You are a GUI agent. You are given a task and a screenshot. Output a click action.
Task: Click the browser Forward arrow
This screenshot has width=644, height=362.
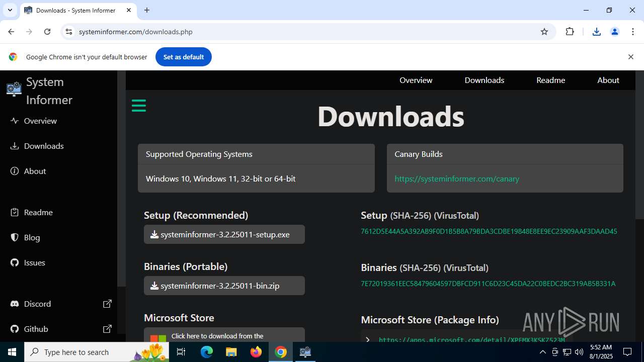[x=29, y=32]
